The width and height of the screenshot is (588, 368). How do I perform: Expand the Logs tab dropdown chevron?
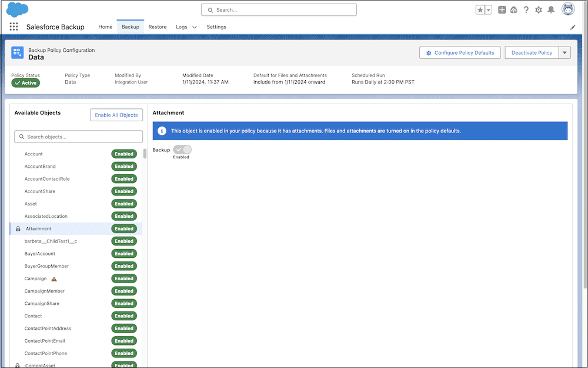pos(194,27)
